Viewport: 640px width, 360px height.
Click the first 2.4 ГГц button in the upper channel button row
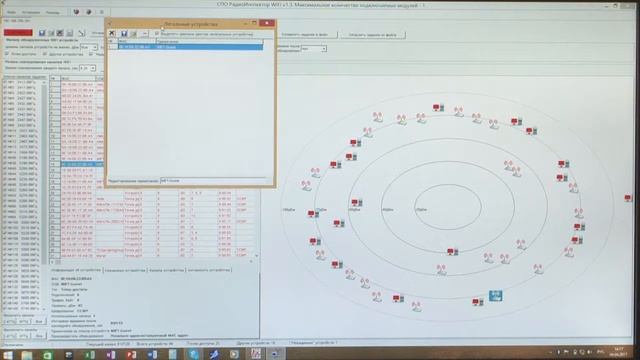[x=10, y=322]
